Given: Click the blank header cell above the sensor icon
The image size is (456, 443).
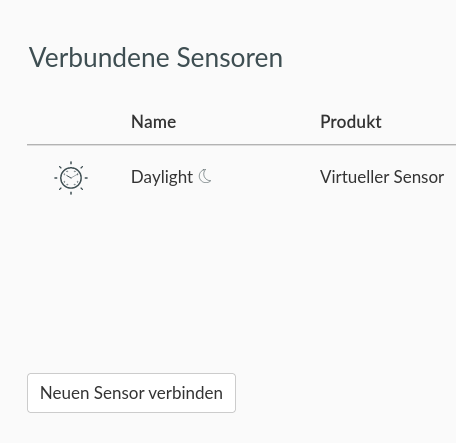Looking at the screenshot, I should pos(71,122).
